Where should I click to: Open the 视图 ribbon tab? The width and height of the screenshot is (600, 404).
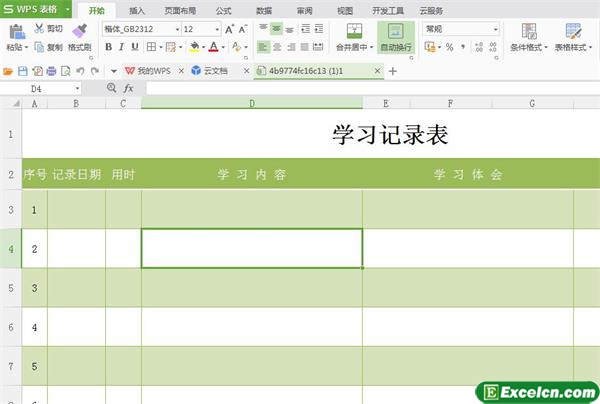point(345,11)
